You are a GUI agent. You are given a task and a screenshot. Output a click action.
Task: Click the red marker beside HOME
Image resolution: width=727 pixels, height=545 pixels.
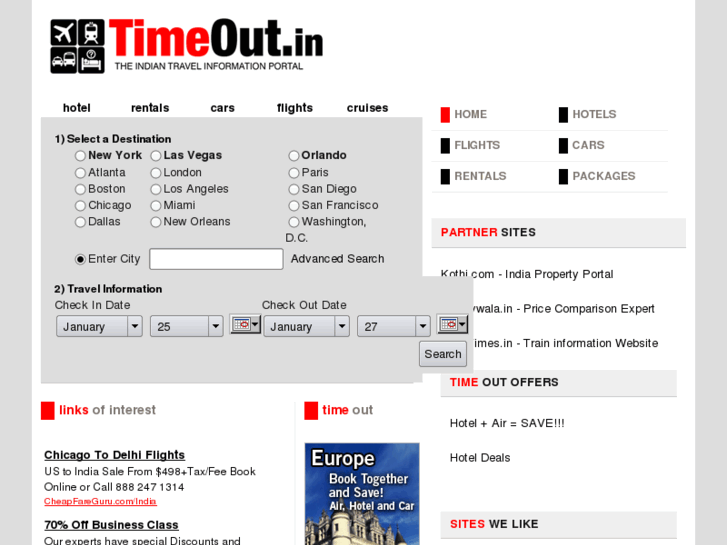(445, 115)
